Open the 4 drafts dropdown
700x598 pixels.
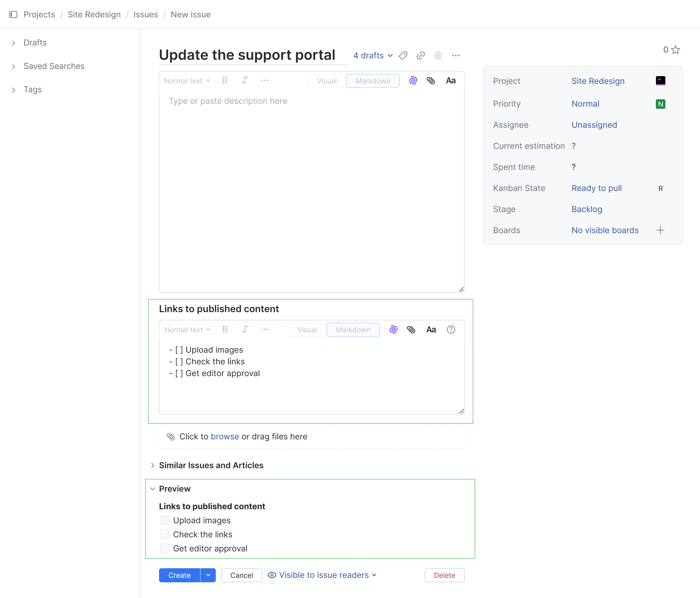click(373, 56)
